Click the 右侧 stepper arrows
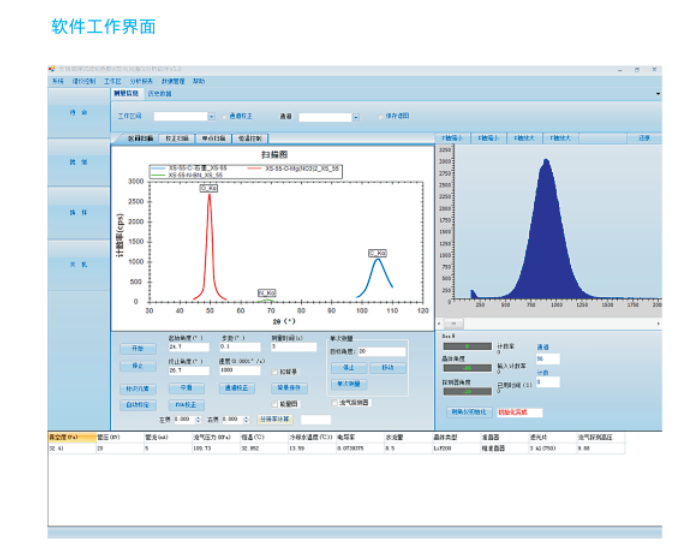 (x=246, y=420)
